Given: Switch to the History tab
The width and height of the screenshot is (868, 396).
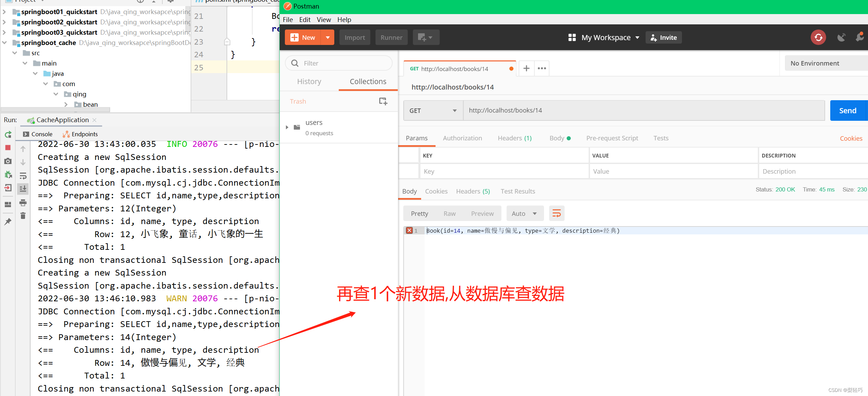Looking at the screenshot, I should coord(309,81).
